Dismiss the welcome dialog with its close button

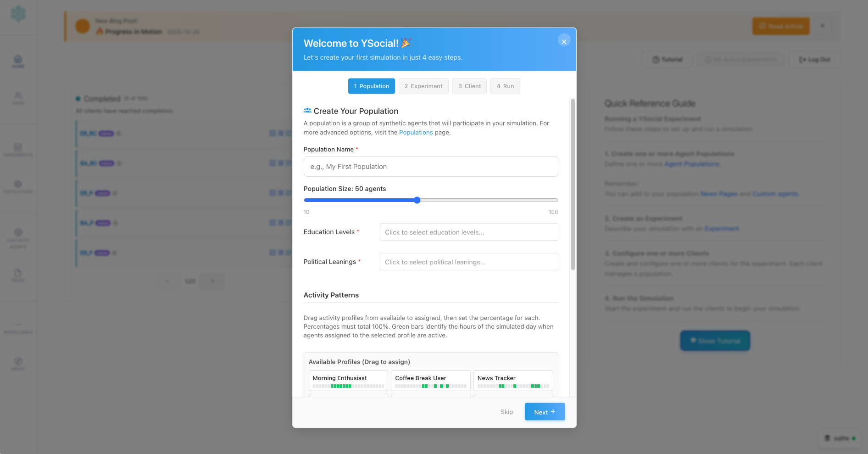click(x=564, y=41)
